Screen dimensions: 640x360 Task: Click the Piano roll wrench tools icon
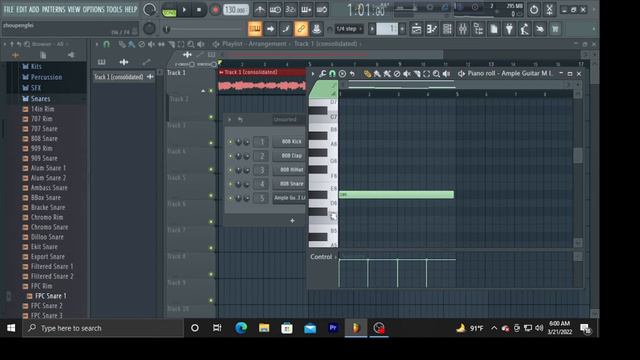322,74
